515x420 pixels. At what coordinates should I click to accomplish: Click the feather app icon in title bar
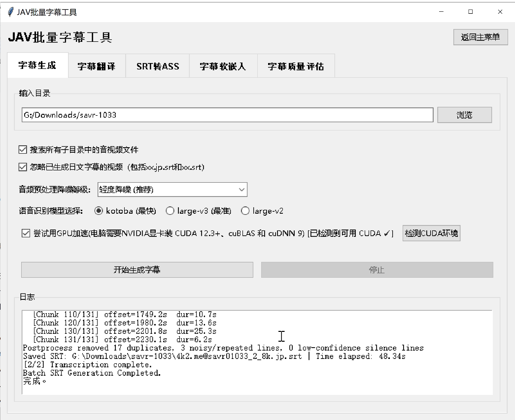point(10,12)
